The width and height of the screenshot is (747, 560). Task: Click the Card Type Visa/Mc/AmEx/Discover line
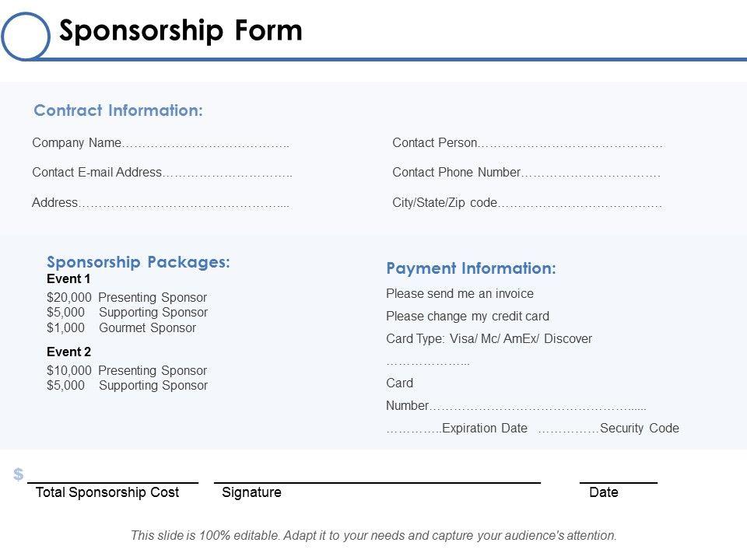(489, 339)
